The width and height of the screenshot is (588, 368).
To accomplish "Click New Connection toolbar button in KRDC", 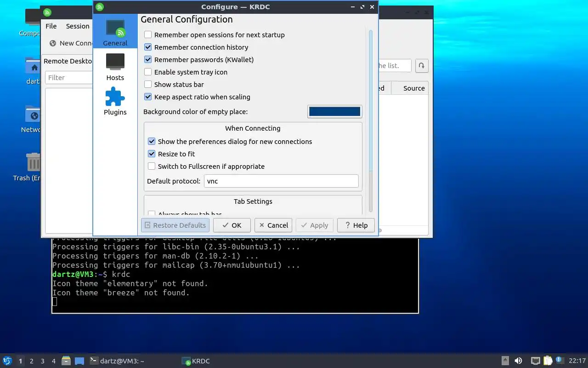I will point(71,43).
